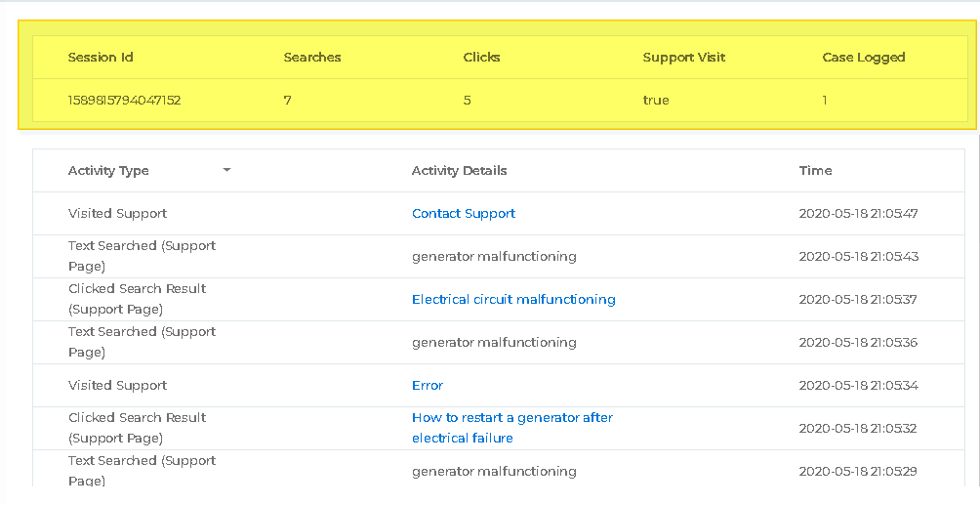Open How to restart a generator link

[512, 428]
